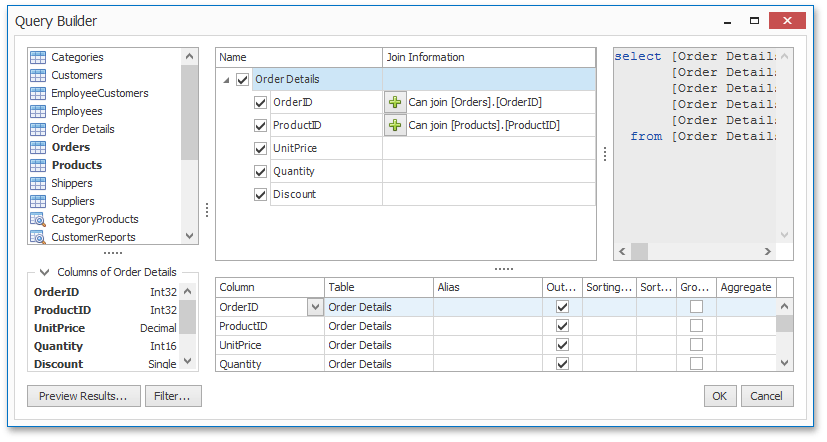Click grid scroll up arrow

coord(784,306)
